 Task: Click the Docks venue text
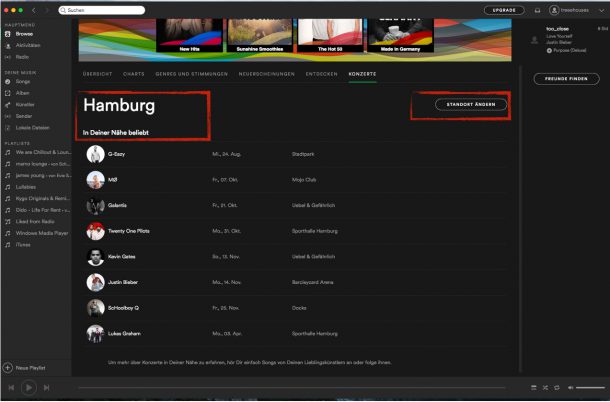299,308
